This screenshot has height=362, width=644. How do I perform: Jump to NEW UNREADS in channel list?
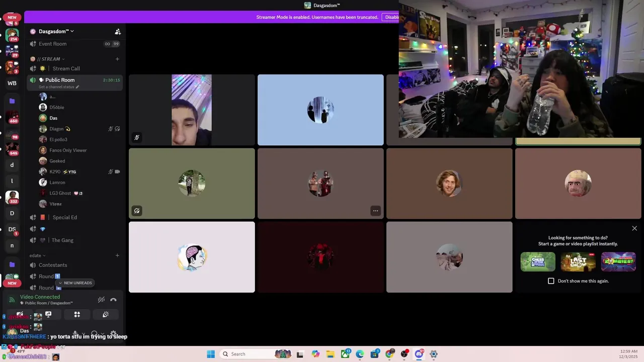[74, 283]
